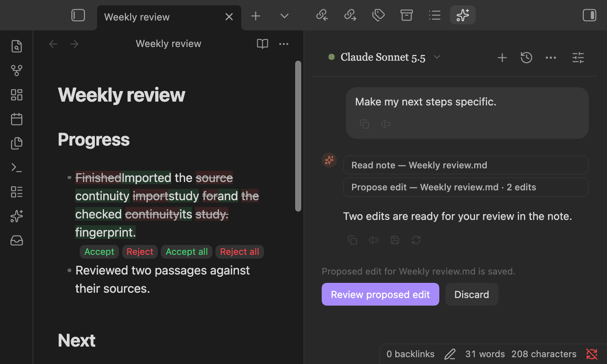Reject the current inline edit

pyautogui.click(x=140, y=252)
